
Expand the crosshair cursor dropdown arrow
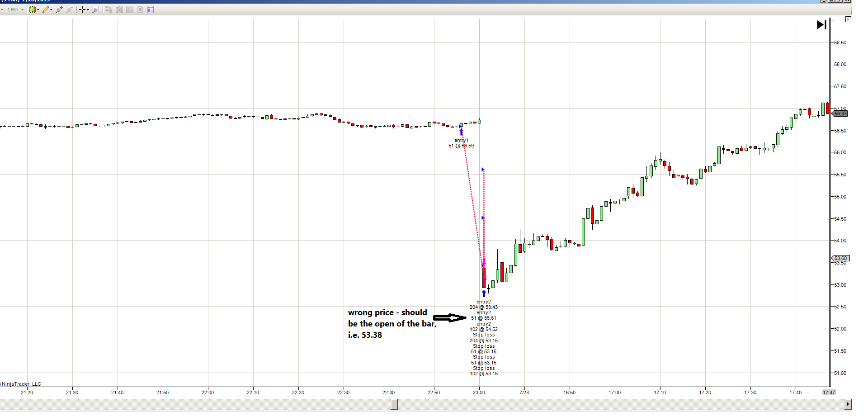(x=88, y=9)
